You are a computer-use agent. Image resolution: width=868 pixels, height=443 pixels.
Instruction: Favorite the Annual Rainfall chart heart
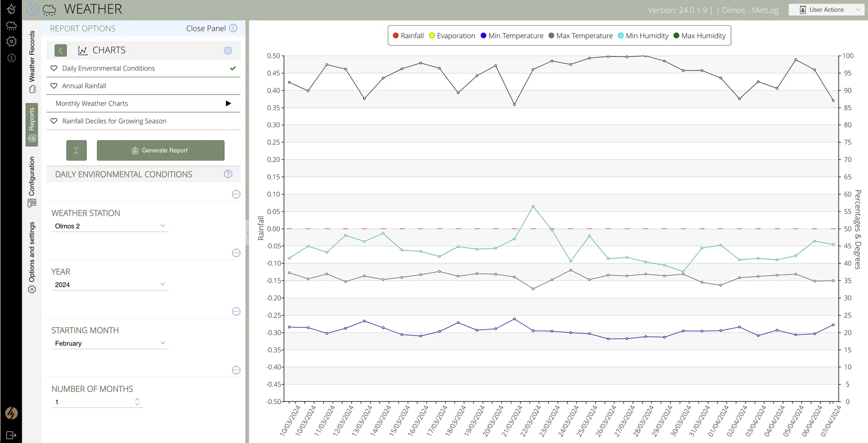(x=54, y=86)
